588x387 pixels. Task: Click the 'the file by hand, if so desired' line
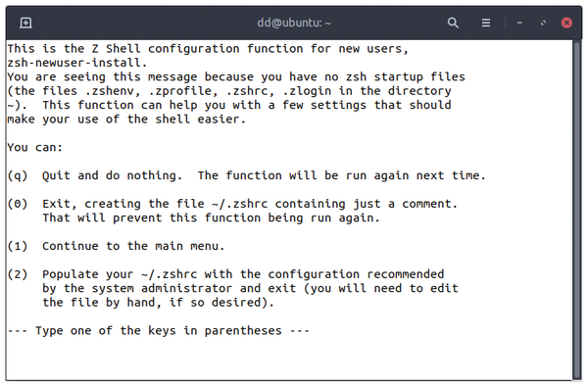158,302
